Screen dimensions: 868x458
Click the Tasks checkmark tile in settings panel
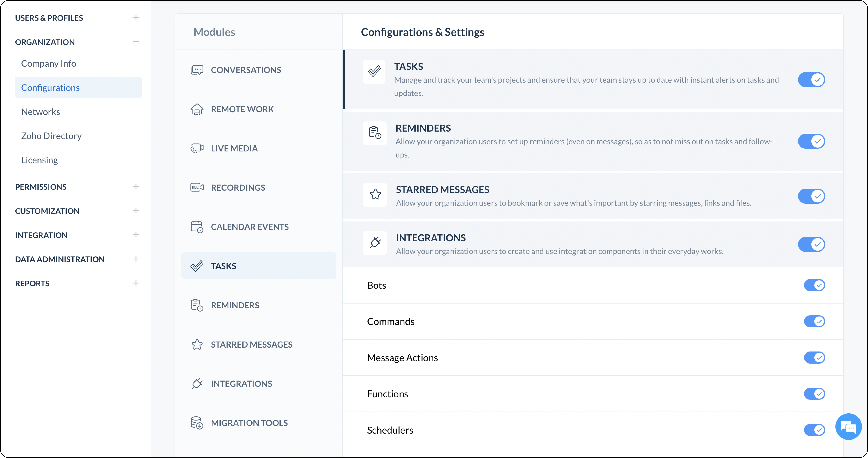tap(374, 72)
